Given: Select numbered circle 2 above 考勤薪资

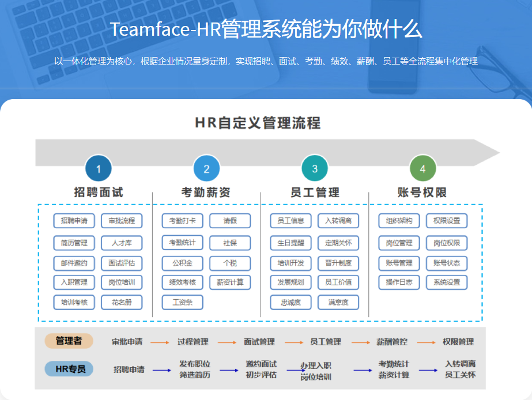Looking at the screenshot, I should point(206,168).
